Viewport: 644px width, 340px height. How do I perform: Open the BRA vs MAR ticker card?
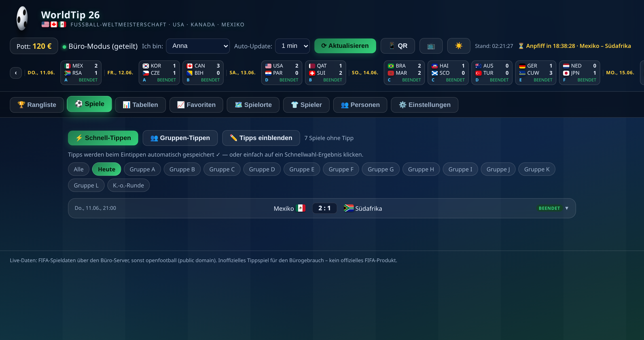[x=404, y=73]
